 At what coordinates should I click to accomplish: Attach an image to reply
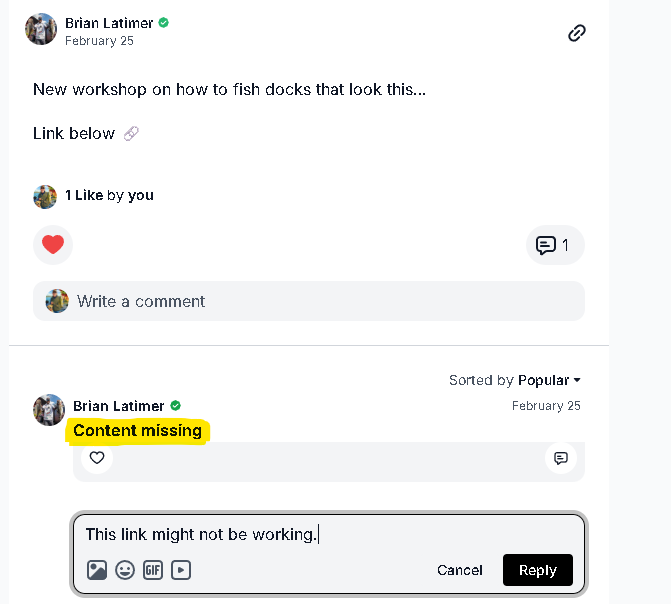97,570
